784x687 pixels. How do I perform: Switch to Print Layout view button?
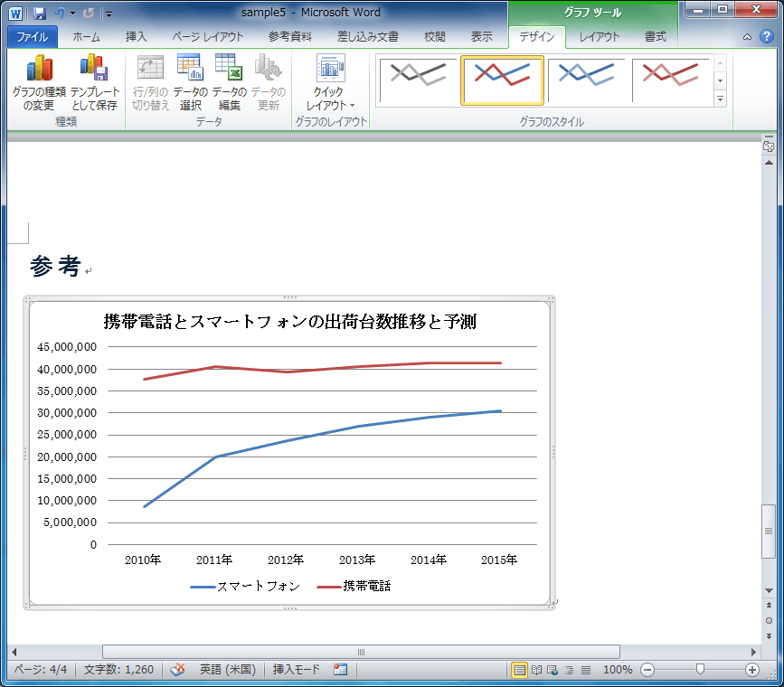click(519, 670)
